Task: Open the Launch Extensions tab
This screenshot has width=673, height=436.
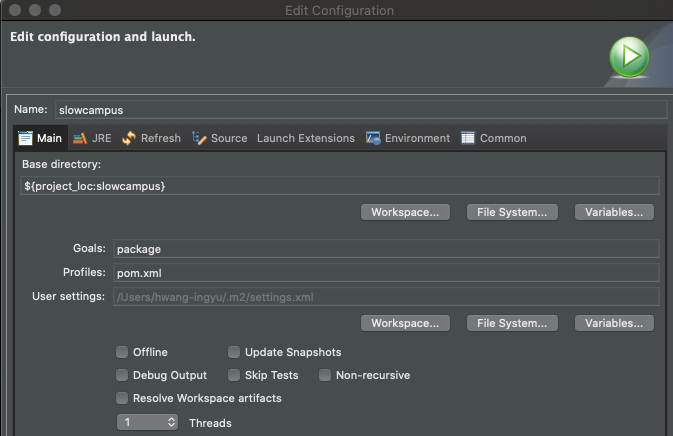Action: pos(306,138)
